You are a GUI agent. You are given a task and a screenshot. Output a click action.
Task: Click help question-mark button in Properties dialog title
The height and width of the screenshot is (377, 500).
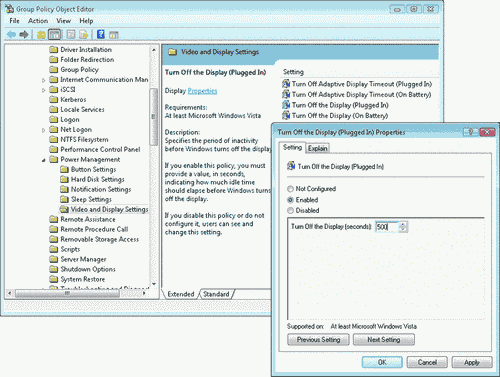point(470,132)
